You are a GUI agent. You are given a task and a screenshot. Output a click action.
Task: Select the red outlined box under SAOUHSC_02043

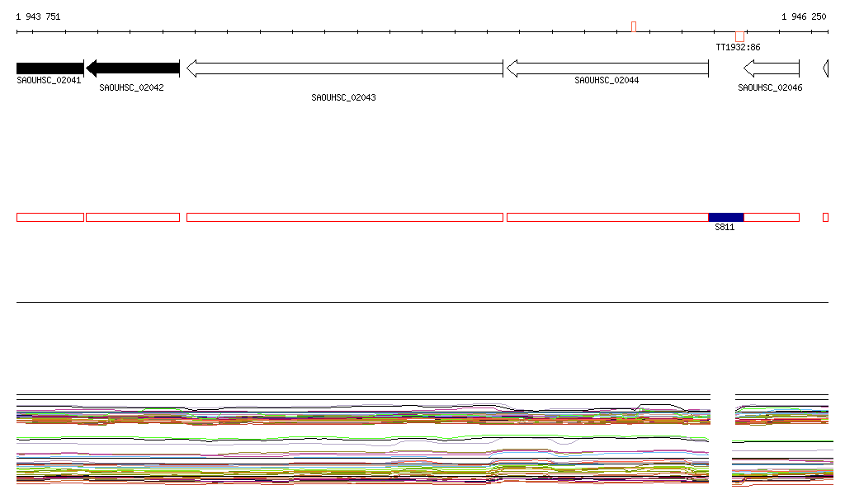point(345,217)
